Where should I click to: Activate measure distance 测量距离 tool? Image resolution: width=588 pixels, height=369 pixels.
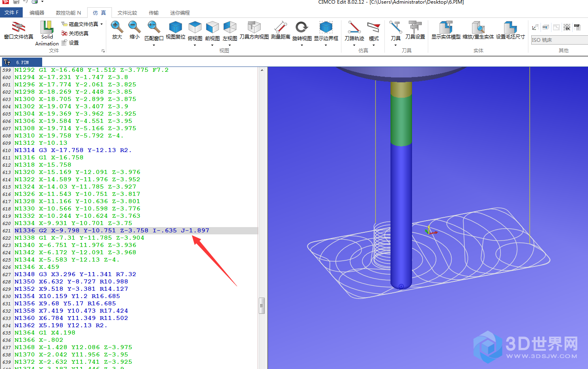(280, 30)
